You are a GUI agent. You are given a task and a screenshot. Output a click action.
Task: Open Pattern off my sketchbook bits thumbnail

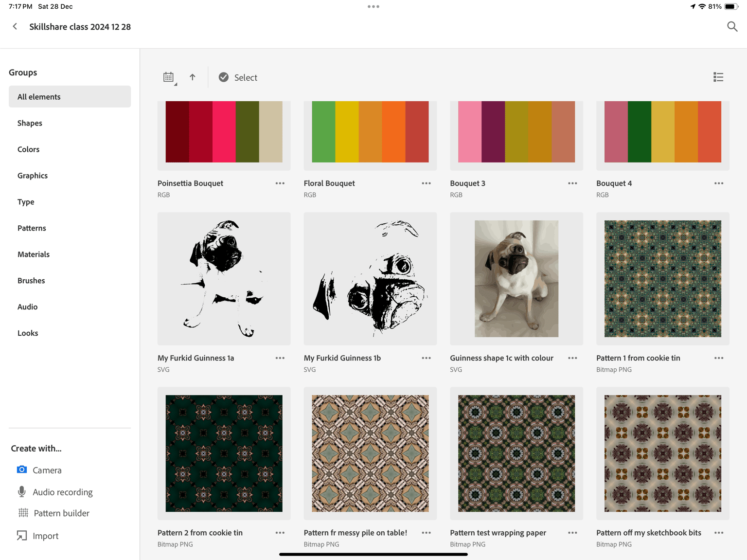[663, 453]
